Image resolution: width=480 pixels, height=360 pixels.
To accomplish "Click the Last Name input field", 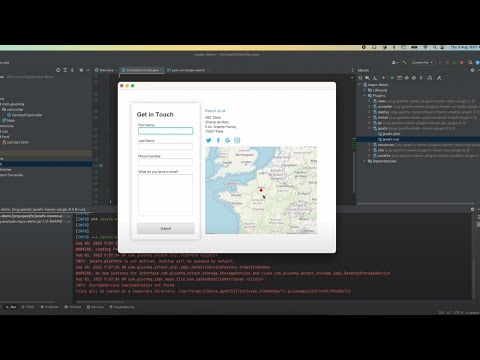I will pos(165,146).
